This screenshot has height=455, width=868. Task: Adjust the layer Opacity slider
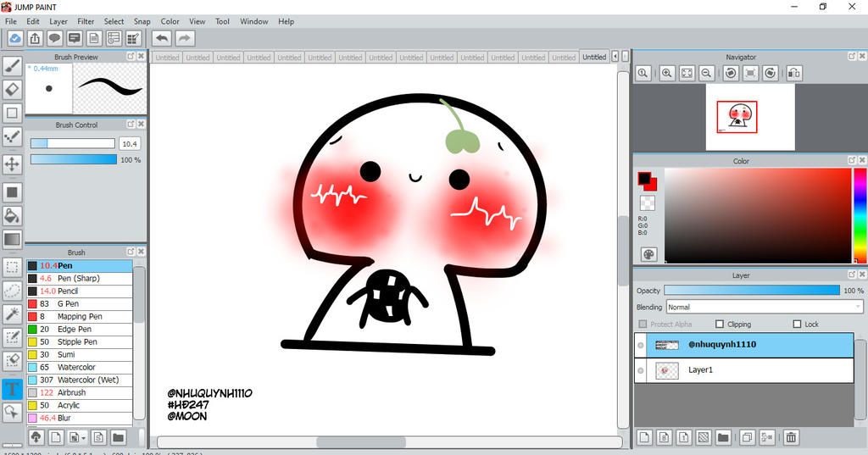click(752, 290)
